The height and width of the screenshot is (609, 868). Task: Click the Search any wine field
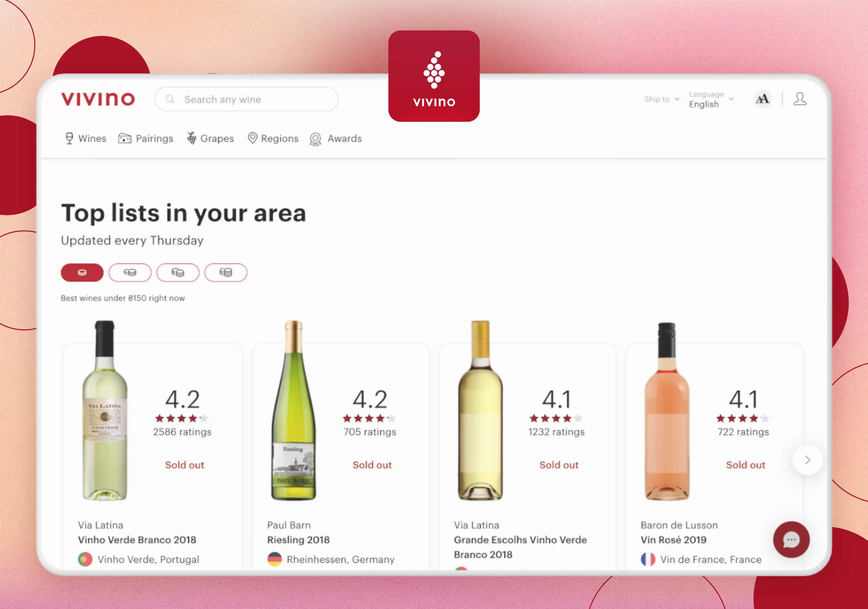pyautogui.click(x=246, y=99)
